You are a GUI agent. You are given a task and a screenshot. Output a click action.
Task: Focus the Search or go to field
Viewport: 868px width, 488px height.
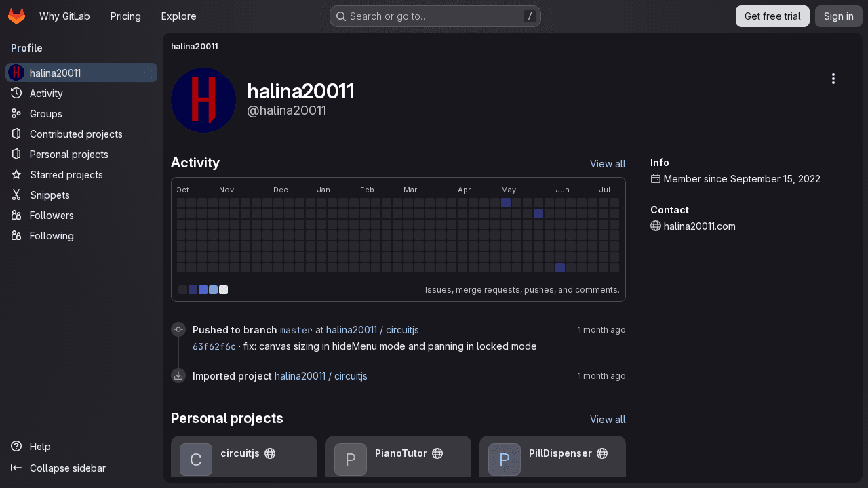point(435,16)
